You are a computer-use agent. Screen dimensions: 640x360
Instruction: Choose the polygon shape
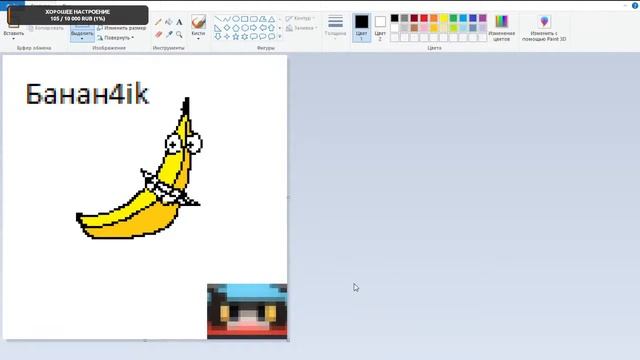(x=262, y=19)
